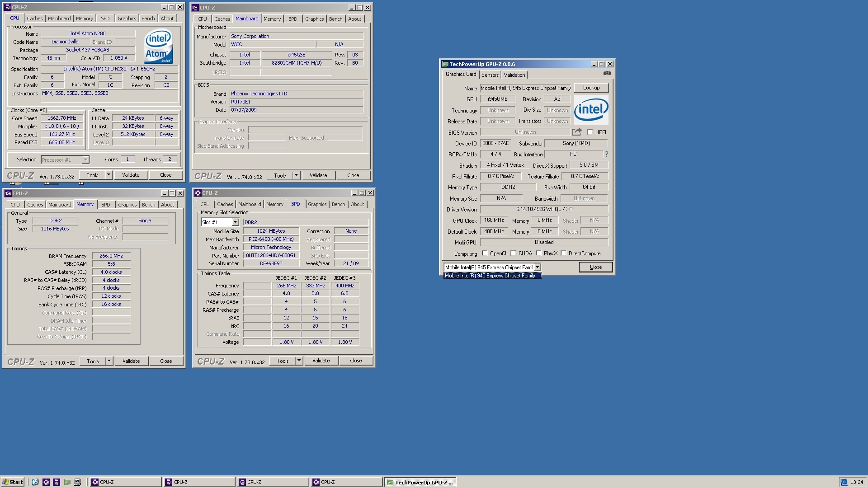This screenshot has width=868, height=488.
Task: Open Bench tab in the CPU-Z Mainboard window
Action: tap(335, 19)
